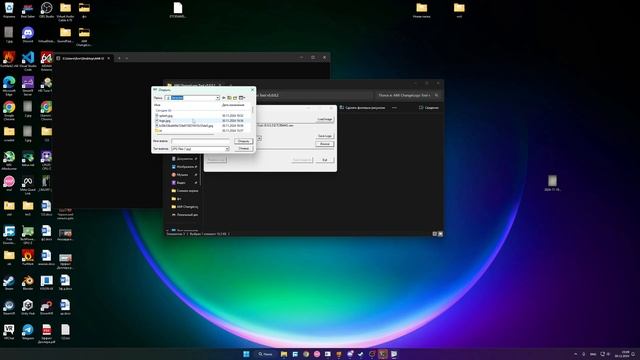
Task: Open Blender desktop shortcut
Action: click(x=28, y=282)
